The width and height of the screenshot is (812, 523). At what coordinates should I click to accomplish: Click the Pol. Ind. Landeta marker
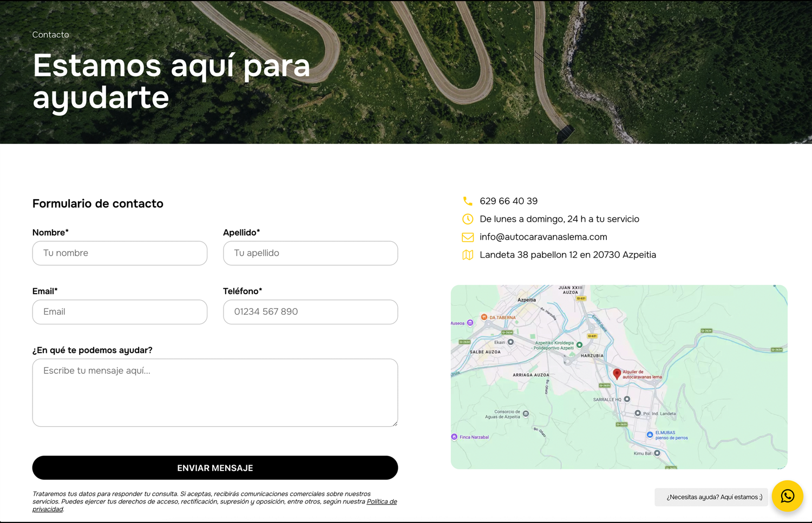(638, 413)
